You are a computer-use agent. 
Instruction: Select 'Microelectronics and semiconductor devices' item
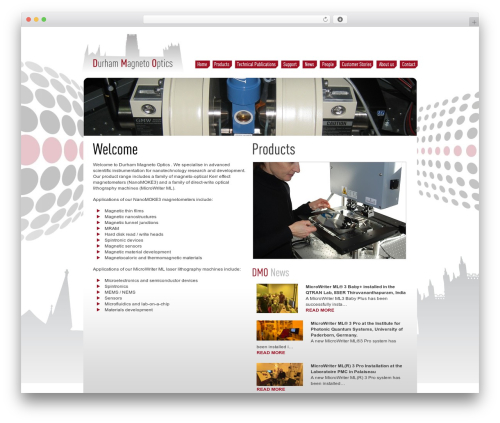(x=151, y=280)
